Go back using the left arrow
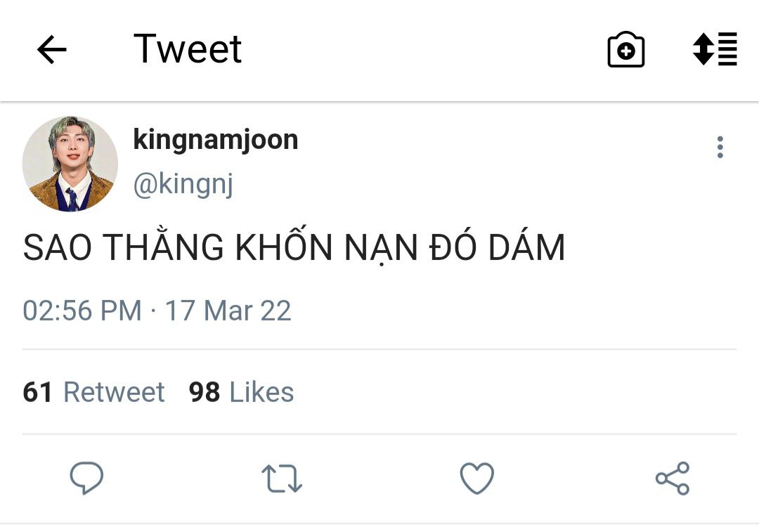Viewport: 759px width, 532px height. click(x=51, y=50)
